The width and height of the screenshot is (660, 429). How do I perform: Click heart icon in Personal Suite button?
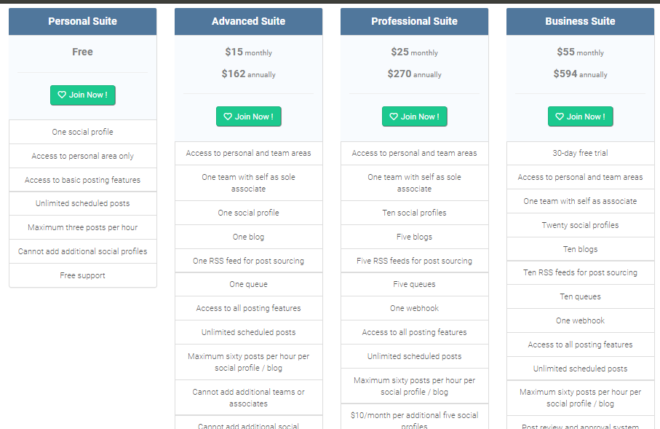(62, 95)
